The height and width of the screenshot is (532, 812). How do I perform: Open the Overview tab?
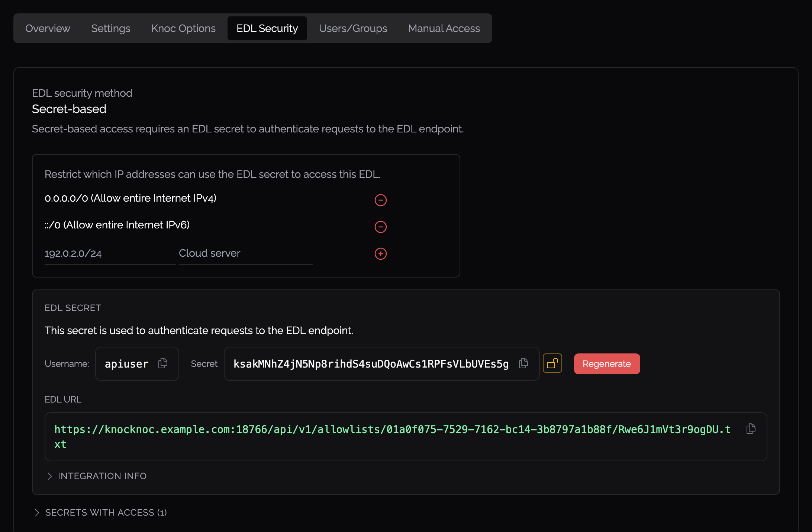48,28
